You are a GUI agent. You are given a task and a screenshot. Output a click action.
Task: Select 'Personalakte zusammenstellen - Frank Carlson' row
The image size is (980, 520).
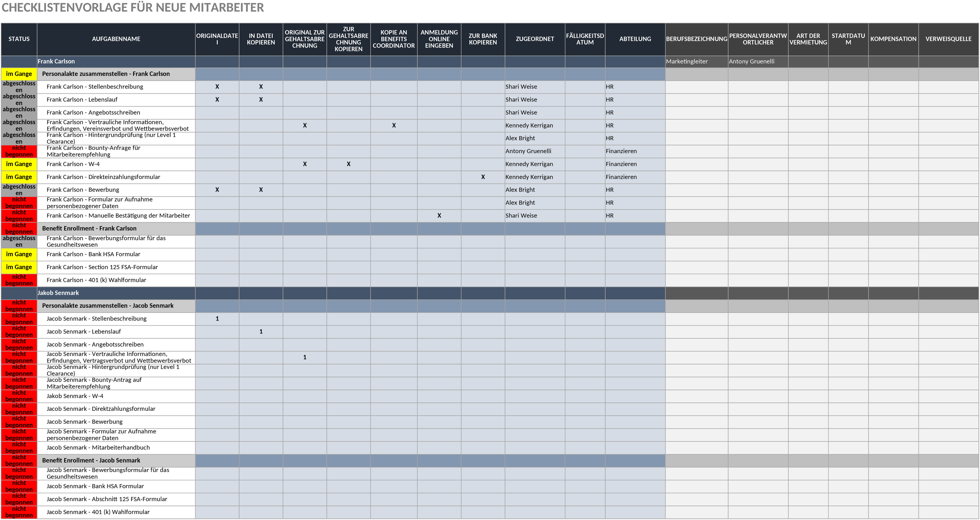(x=116, y=74)
